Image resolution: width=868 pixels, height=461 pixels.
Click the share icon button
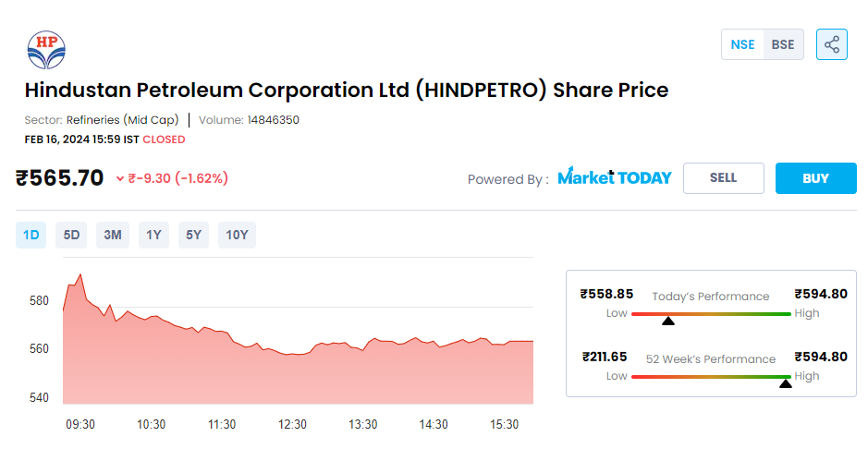[831, 44]
